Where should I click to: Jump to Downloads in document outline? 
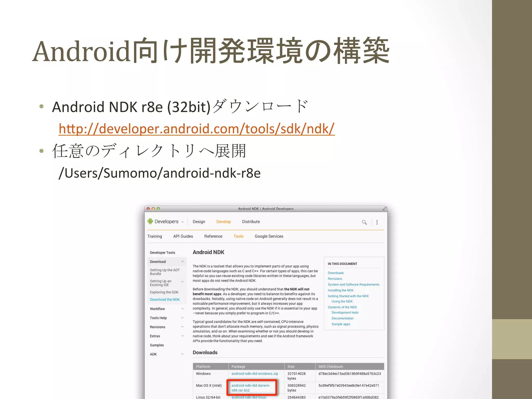336,273
